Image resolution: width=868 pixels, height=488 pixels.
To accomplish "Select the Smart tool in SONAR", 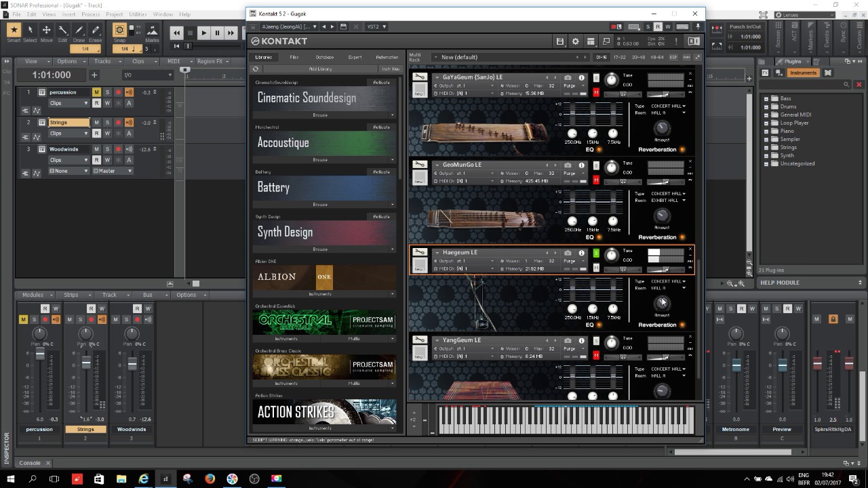I will click(14, 30).
